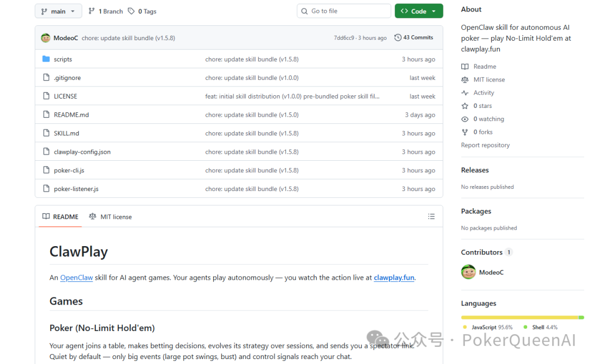Switch to the MIT license tab

click(x=111, y=217)
